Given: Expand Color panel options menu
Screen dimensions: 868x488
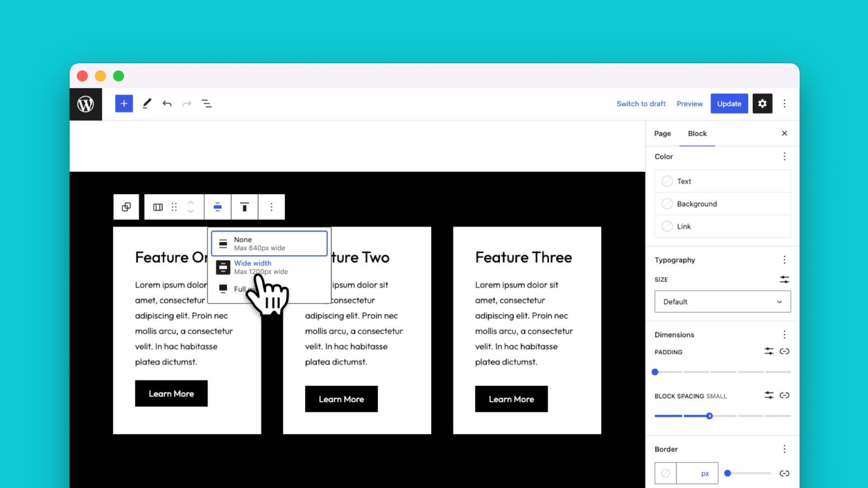Looking at the screenshot, I should (x=784, y=156).
